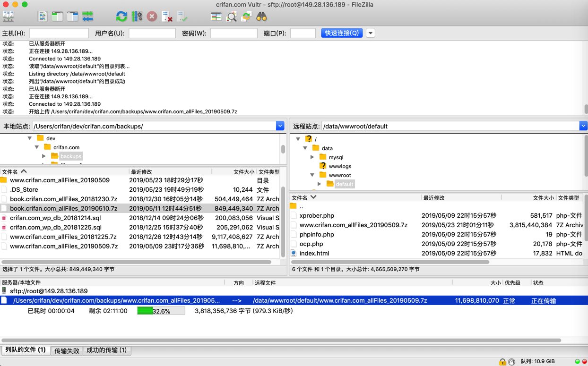Sort remote files by 文件大小 column header
The image size is (588, 366).
(x=529, y=198)
